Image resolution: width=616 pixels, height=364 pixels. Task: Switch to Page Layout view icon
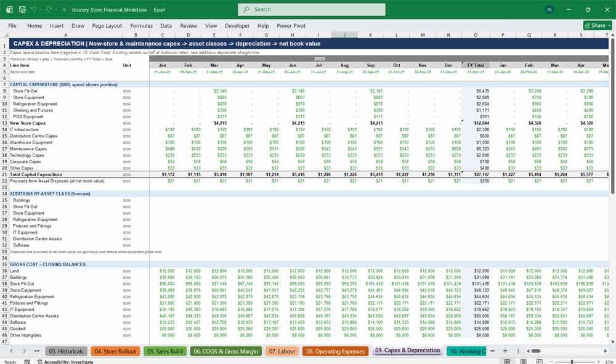tap(523, 362)
